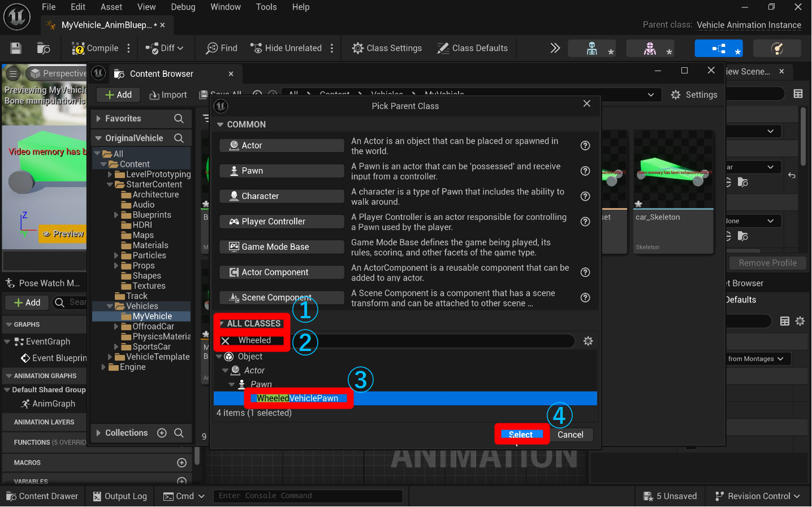Expand the toolbar overflow chevron

point(555,49)
